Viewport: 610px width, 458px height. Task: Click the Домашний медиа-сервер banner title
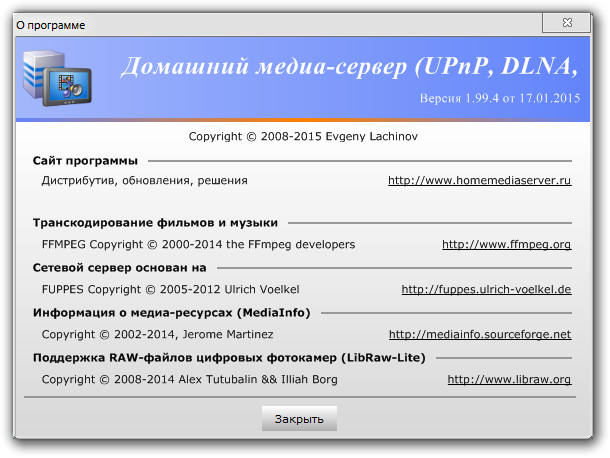tap(349, 68)
